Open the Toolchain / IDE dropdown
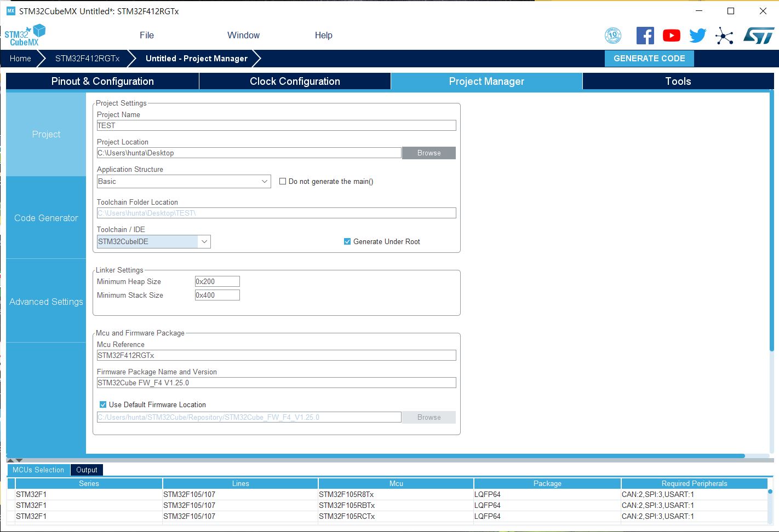Viewport: 779px width, 532px height. click(153, 241)
